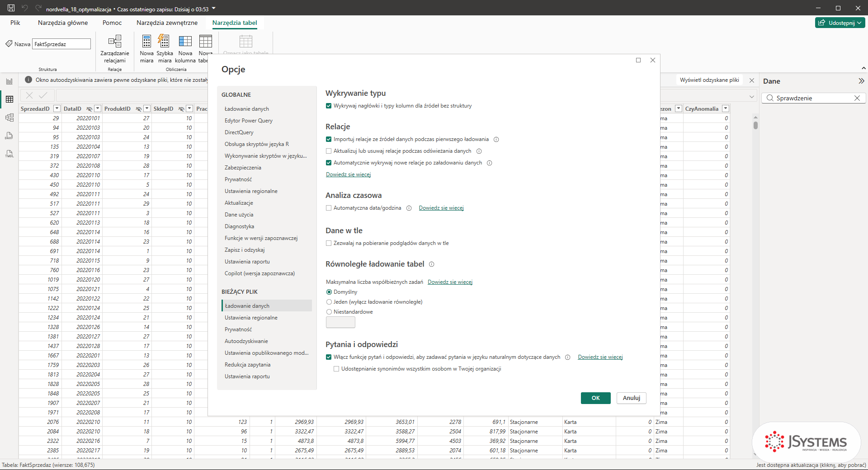Click hidden-column eye icon on DataID header

tap(90, 109)
